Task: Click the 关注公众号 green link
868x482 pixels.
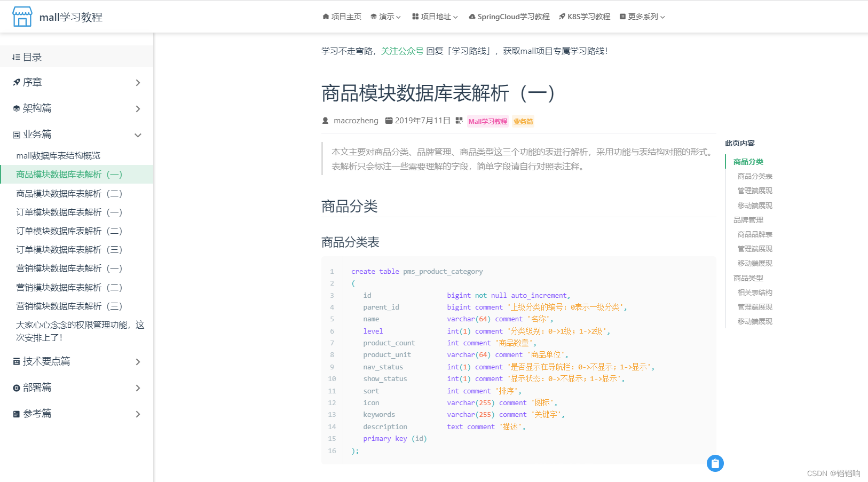Action: coord(403,51)
